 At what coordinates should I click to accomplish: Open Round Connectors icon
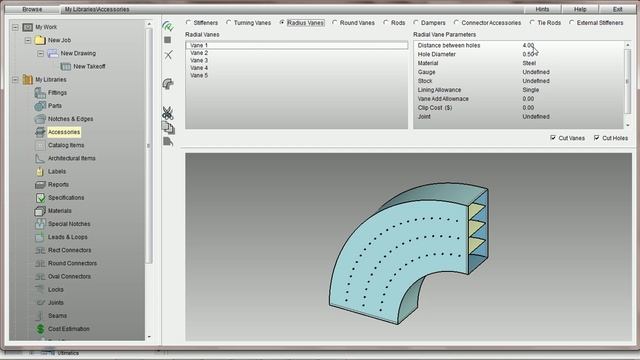[x=40, y=263]
